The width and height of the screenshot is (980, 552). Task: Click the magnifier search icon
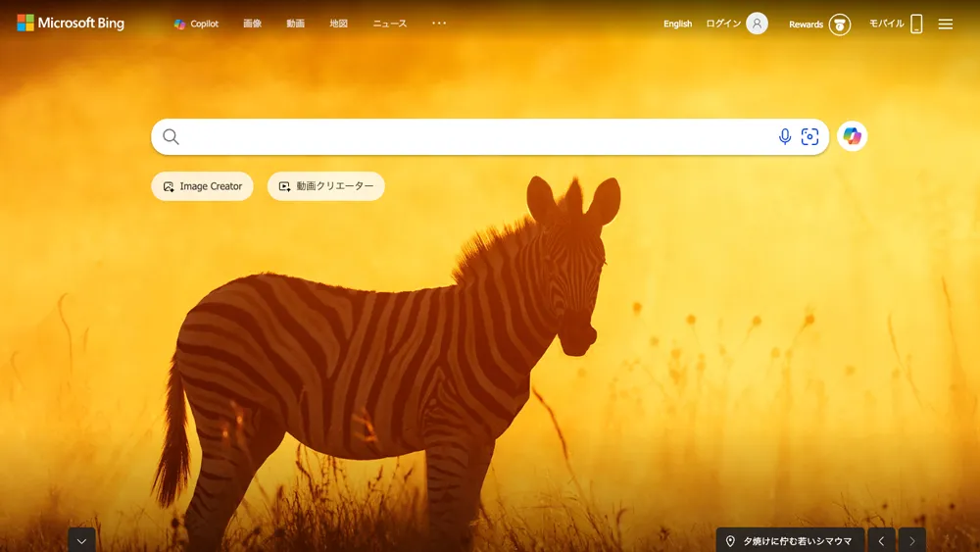click(171, 137)
